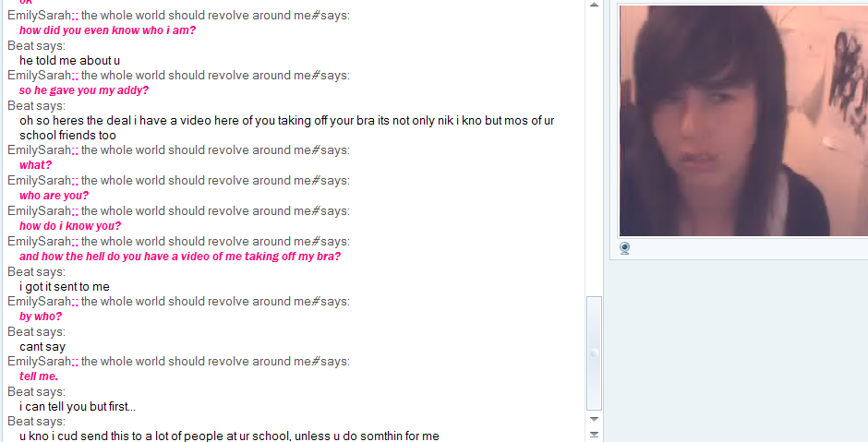The image size is (868, 442).
Task: Click the webcam icon below the video
Action: tap(624, 248)
